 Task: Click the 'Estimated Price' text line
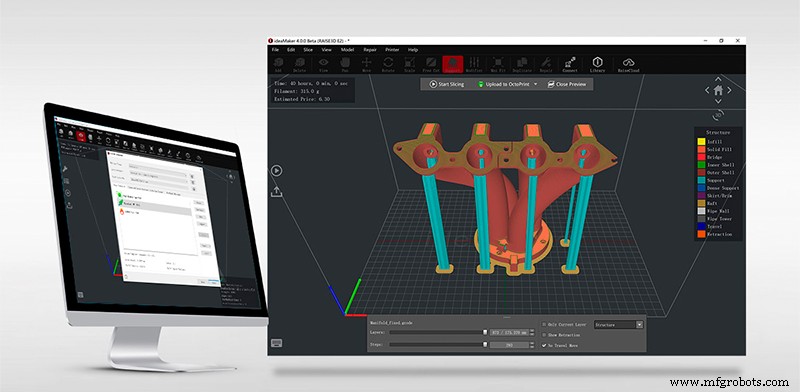(302, 99)
